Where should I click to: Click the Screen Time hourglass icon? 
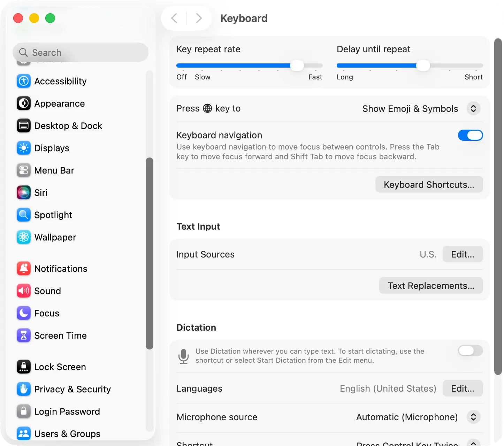24,336
